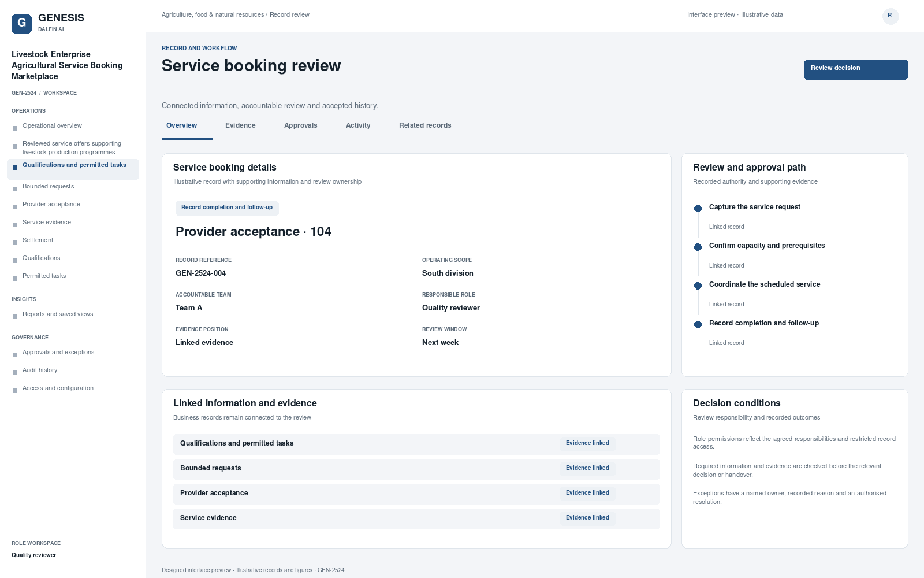Screen dimensions: 924x578
Task: Click the Record completion and follow-up tag
Action: point(227,208)
